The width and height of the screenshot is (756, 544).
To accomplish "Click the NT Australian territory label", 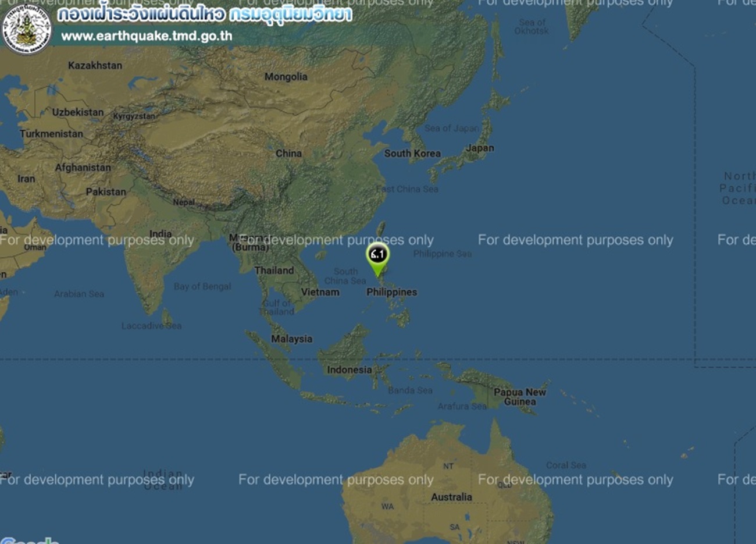I will (448, 466).
